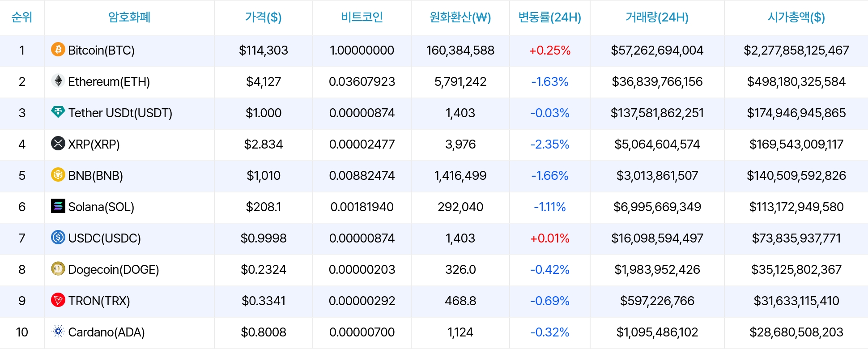868x349 pixels.
Task: Click Bitcoin's +0.25% change value
Action: pos(549,50)
